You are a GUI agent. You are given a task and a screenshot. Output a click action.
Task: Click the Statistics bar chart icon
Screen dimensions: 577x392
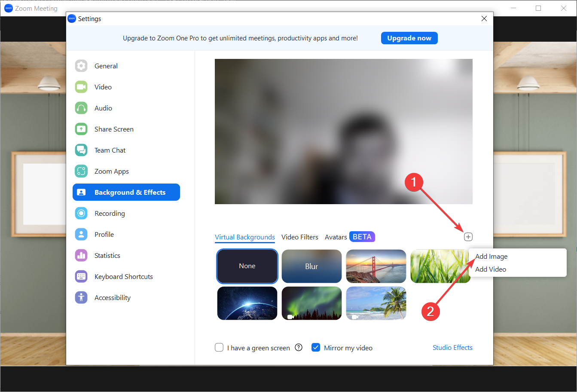click(81, 255)
